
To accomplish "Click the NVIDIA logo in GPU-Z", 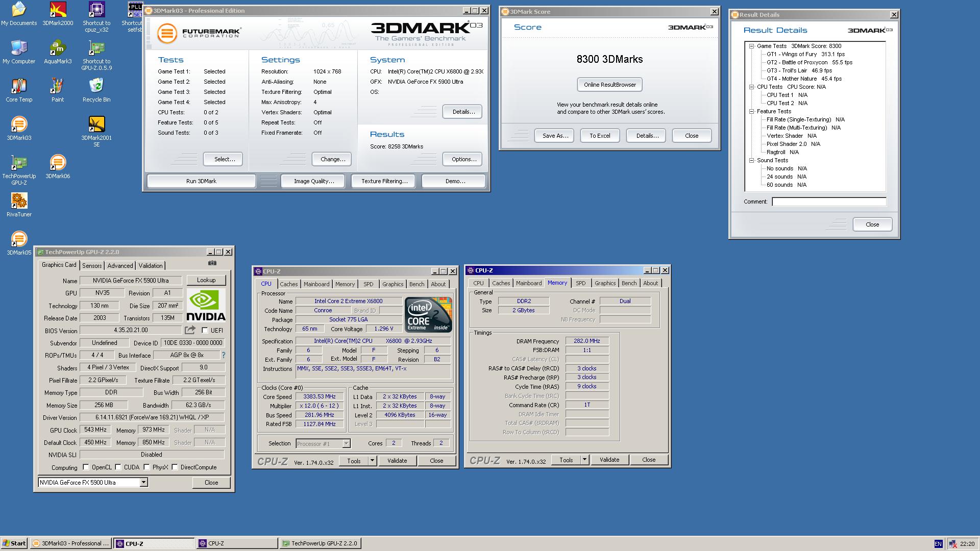I will [206, 306].
